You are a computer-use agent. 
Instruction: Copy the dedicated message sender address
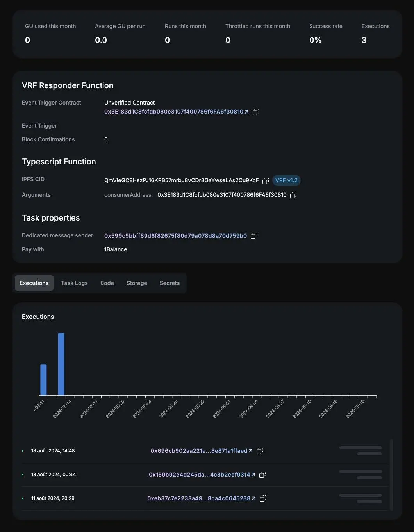254,236
